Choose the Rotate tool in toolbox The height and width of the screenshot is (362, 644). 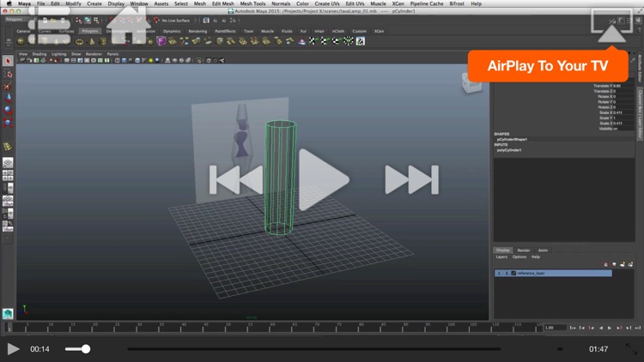pyautogui.click(x=8, y=111)
